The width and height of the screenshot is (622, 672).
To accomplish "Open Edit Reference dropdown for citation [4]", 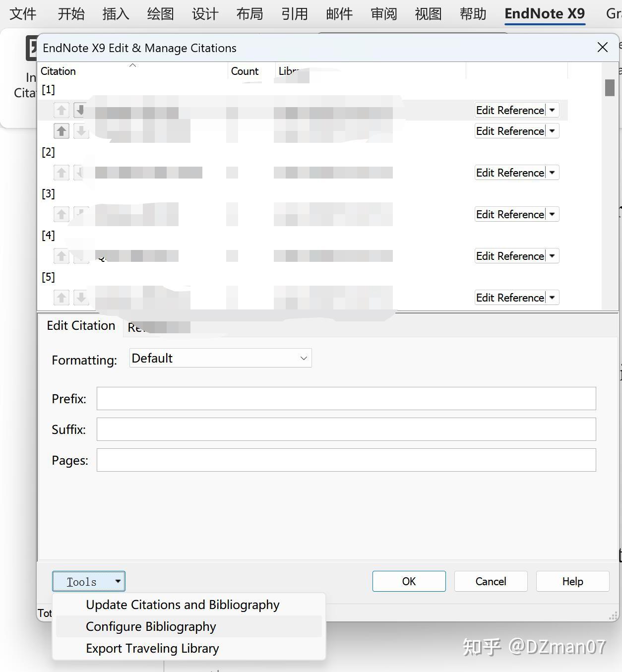I will click(552, 256).
